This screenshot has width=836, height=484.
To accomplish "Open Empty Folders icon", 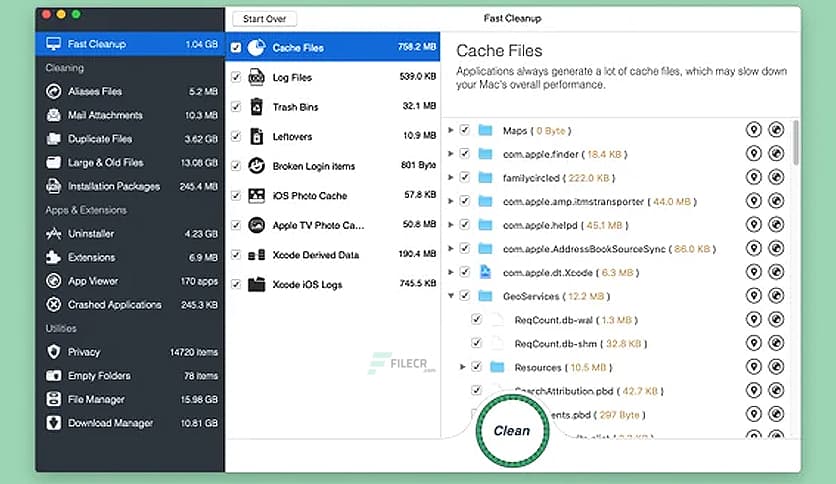I will pyautogui.click(x=53, y=376).
